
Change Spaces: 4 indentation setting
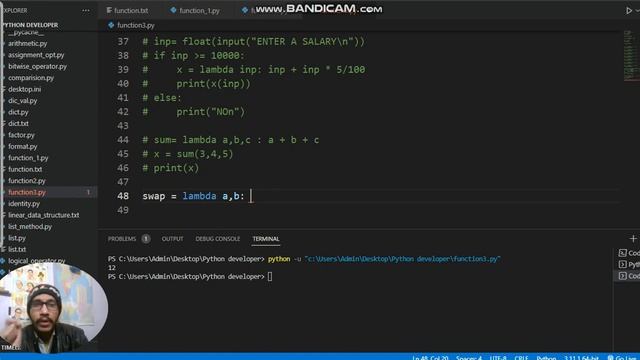coord(469,358)
